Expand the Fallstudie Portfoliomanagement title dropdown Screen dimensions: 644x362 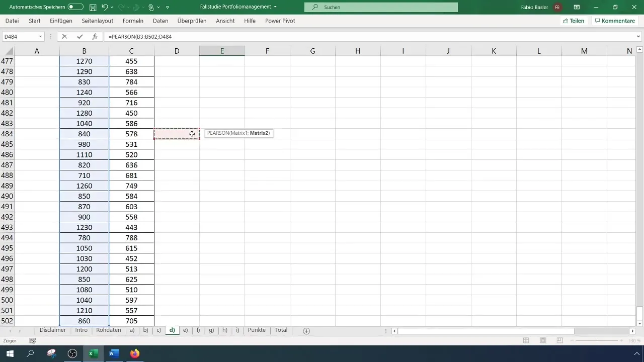pos(275,7)
